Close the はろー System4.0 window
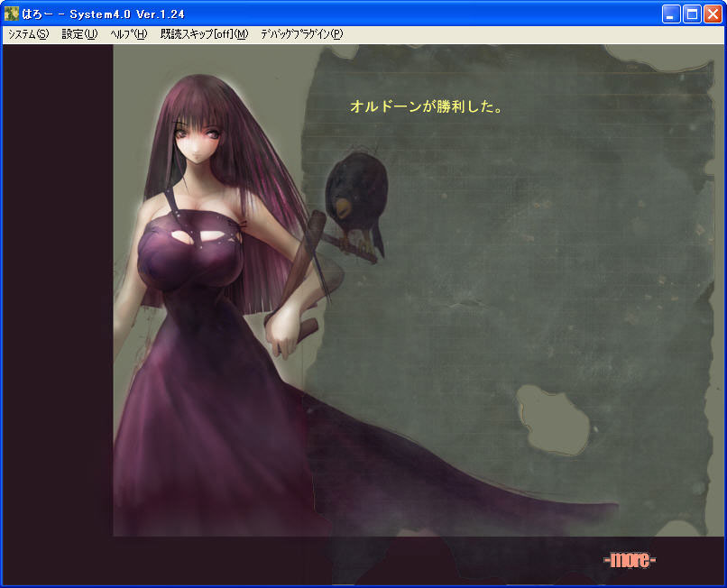This screenshot has width=727, height=588. 713,14
